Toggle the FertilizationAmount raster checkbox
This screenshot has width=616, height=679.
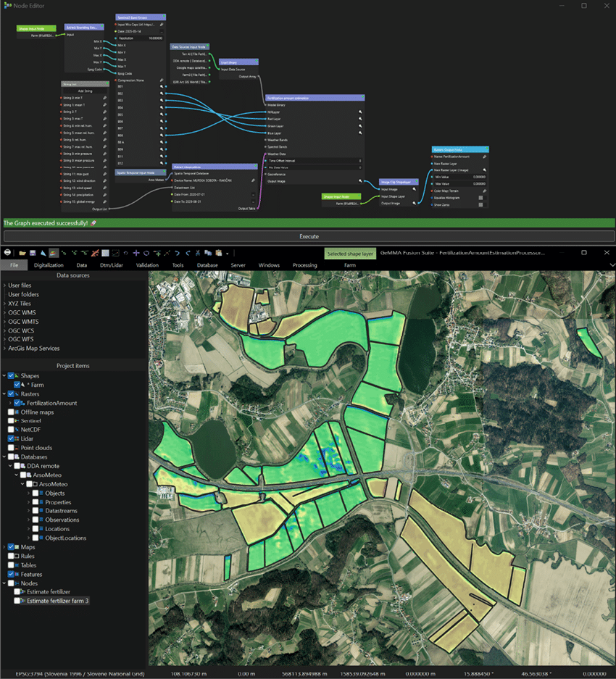tap(17, 403)
